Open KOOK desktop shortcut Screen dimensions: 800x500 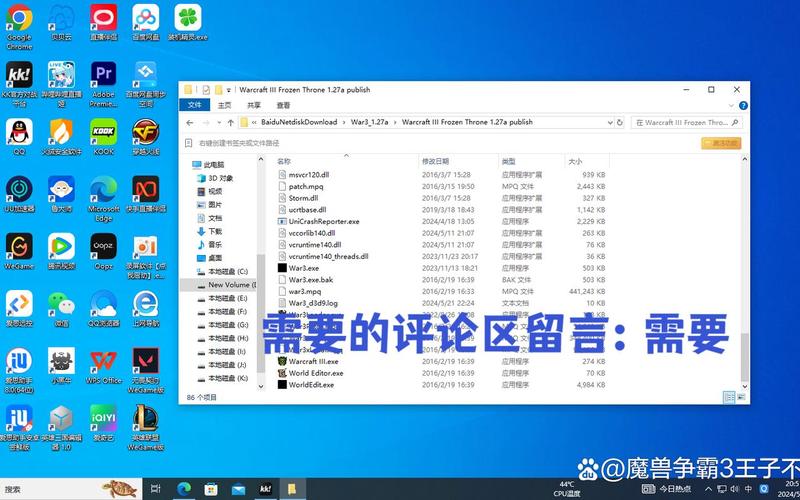(x=104, y=137)
